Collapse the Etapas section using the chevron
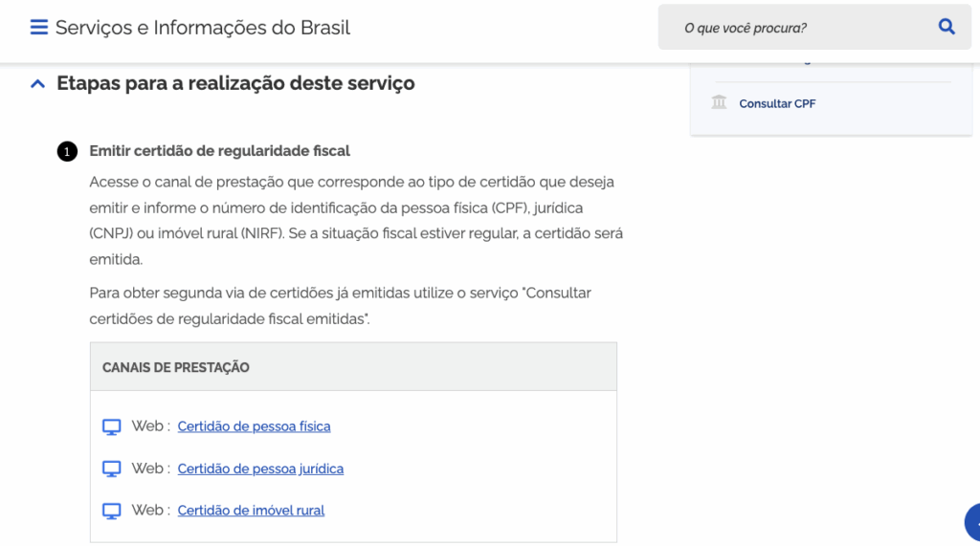The width and height of the screenshot is (980, 546). click(x=37, y=84)
